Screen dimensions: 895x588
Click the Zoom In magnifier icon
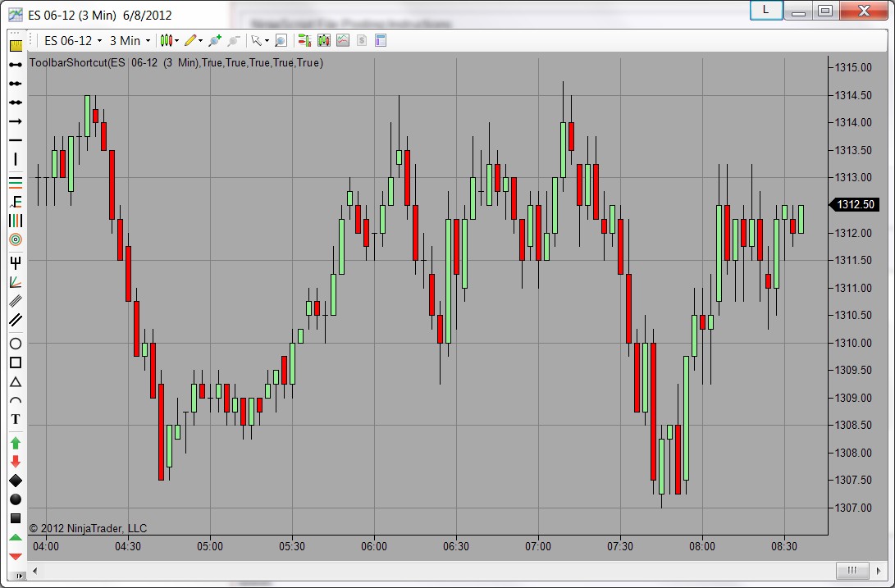[x=215, y=40]
